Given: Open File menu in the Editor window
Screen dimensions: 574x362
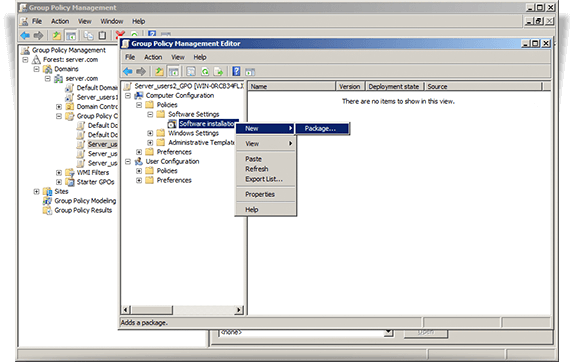Looking at the screenshot, I should [x=130, y=57].
